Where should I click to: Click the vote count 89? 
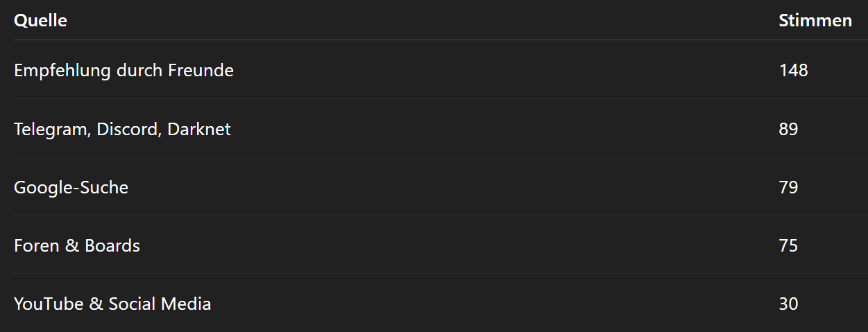point(788,129)
